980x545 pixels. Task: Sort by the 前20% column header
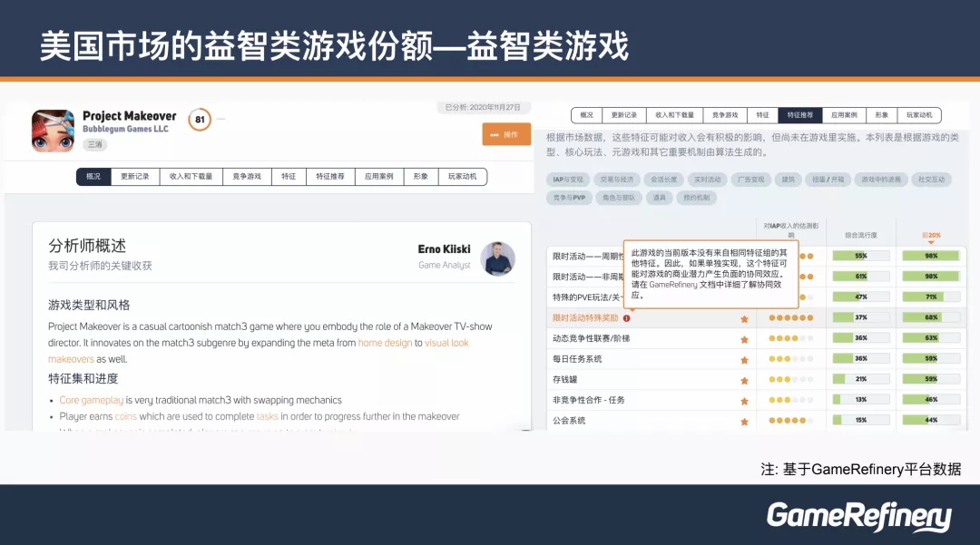[931, 236]
